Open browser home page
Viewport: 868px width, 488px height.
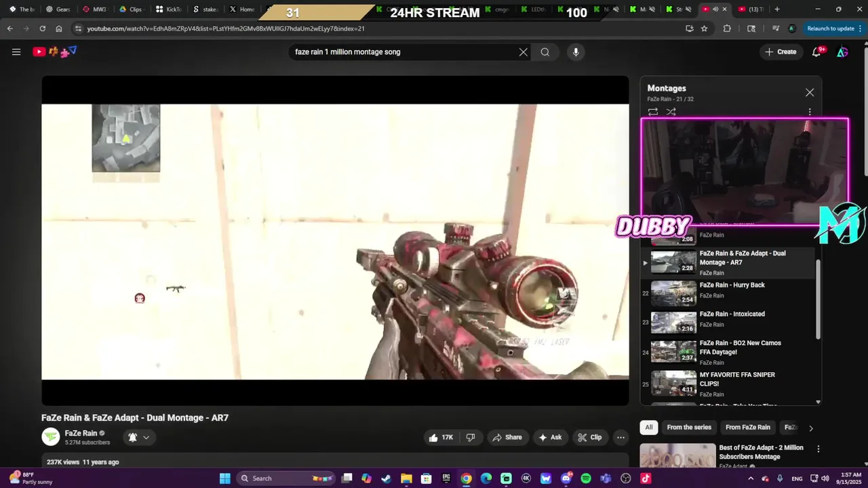click(59, 28)
